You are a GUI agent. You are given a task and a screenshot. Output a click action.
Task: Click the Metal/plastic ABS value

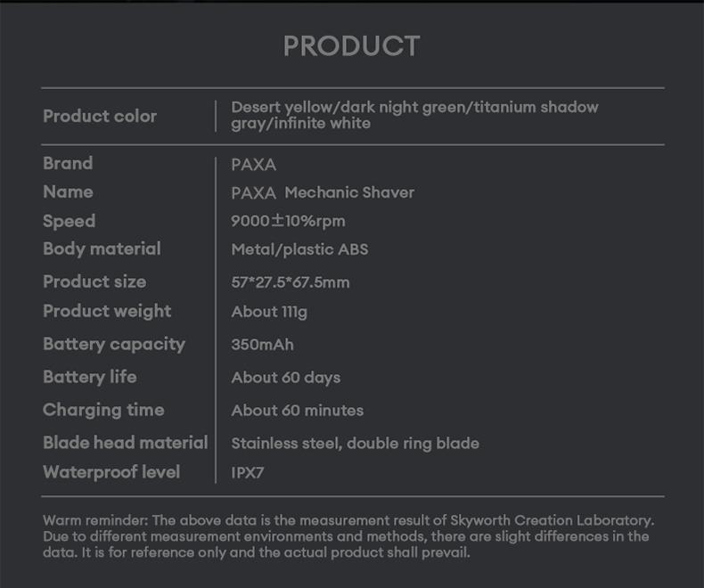pos(299,249)
